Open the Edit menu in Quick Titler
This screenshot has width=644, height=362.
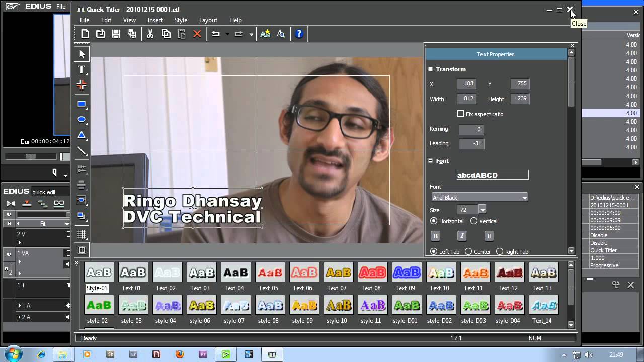click(106, 20)
